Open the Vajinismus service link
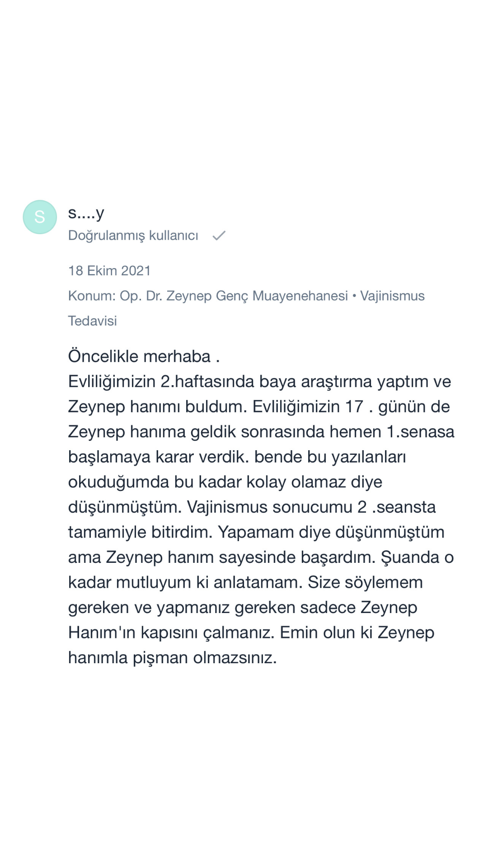This screenshot has width=488, height=868. pyautogui.click(x=392, y=296)
